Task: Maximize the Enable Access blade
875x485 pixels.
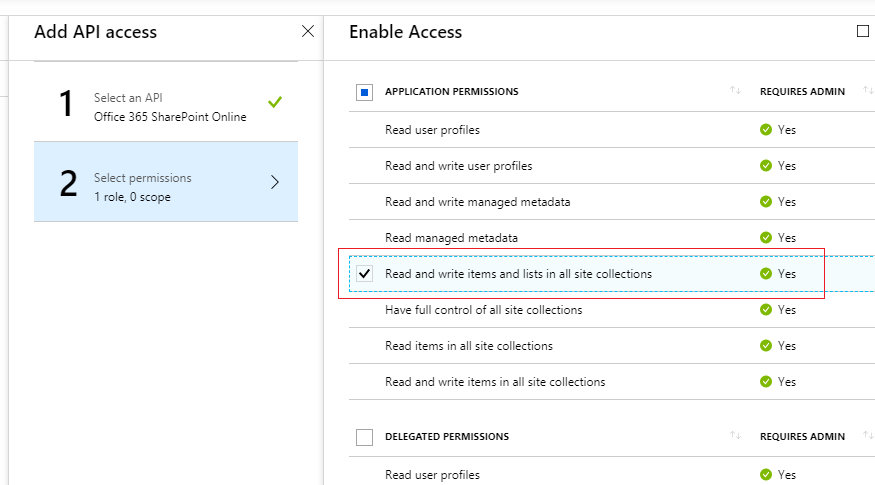Action: pos(863,31)
